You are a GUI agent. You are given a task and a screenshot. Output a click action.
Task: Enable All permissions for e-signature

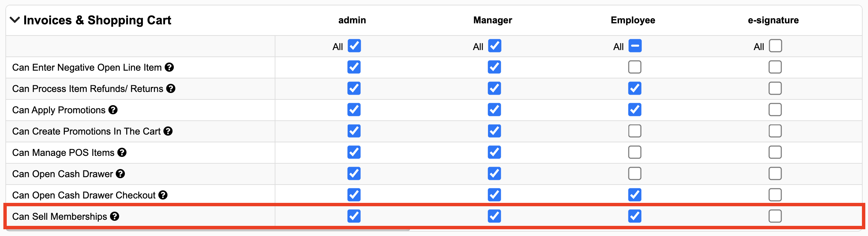click(x=775, y=46)
